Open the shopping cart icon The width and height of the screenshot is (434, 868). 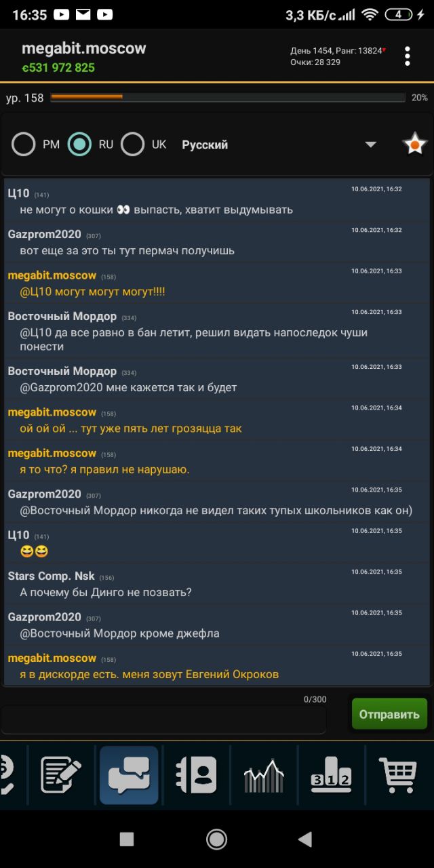[398, 776]
